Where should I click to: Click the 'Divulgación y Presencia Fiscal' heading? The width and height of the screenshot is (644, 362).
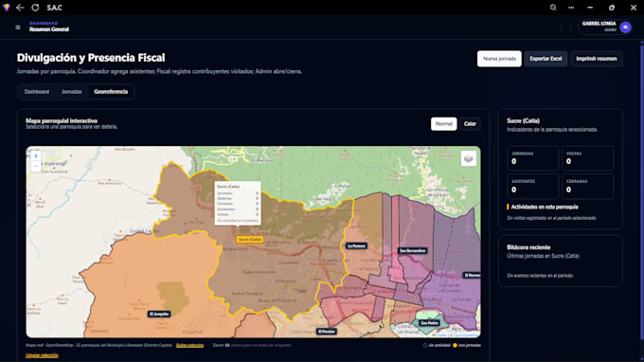(91, 58)
